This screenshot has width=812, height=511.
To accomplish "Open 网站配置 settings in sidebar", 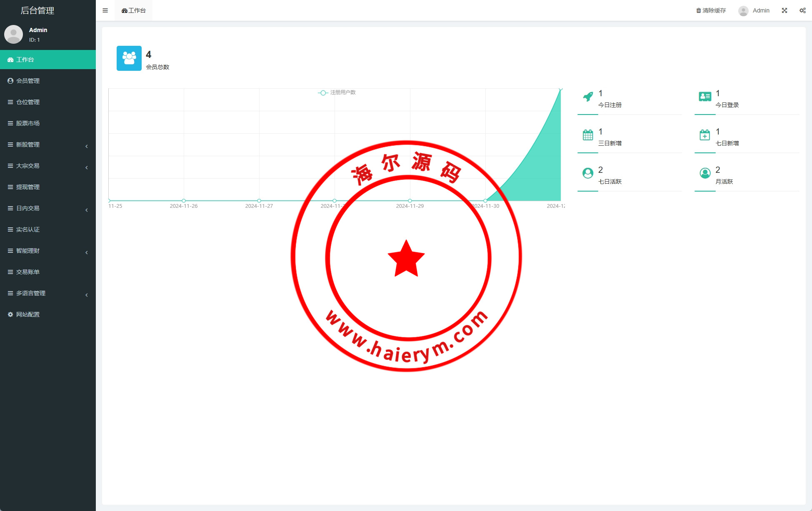I will 28,314.
